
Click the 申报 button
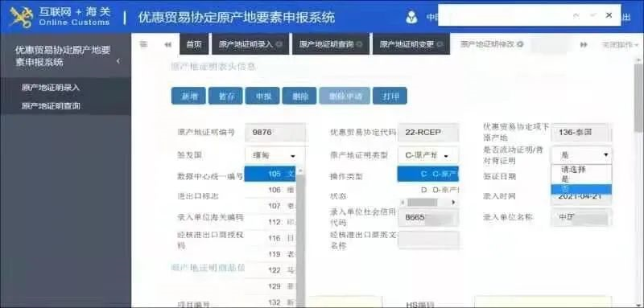262,96
